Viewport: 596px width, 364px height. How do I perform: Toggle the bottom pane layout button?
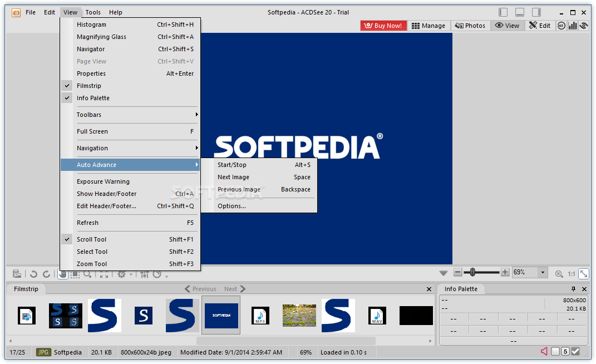(520, 12)
